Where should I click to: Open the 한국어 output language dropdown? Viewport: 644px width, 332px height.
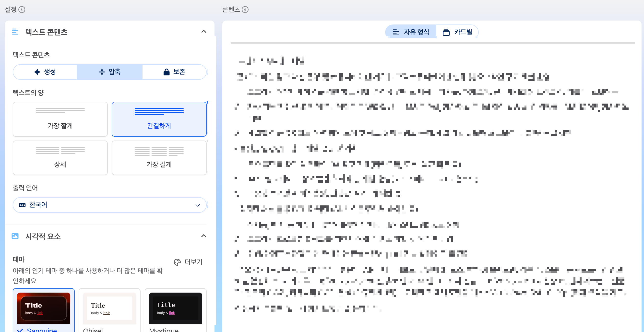point(109,205)
